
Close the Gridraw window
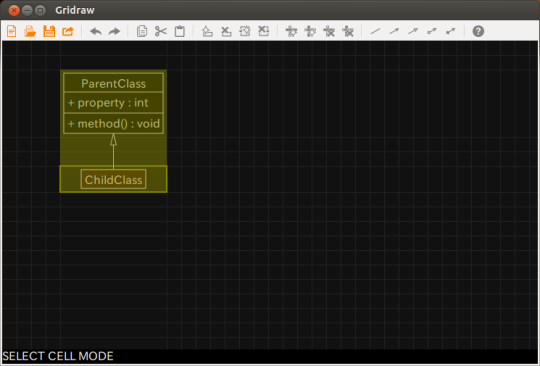[x=14, y=10]
